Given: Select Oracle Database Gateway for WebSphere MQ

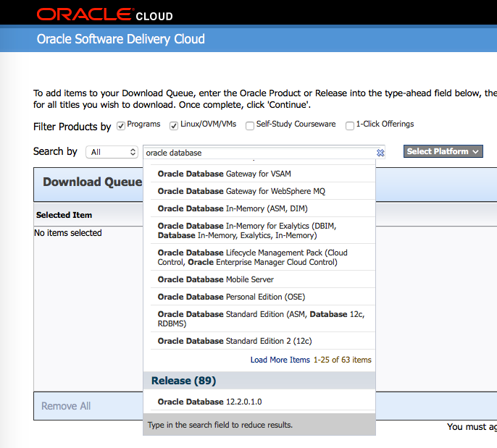Looking at the screenshot, I should (x=262, y=191).
